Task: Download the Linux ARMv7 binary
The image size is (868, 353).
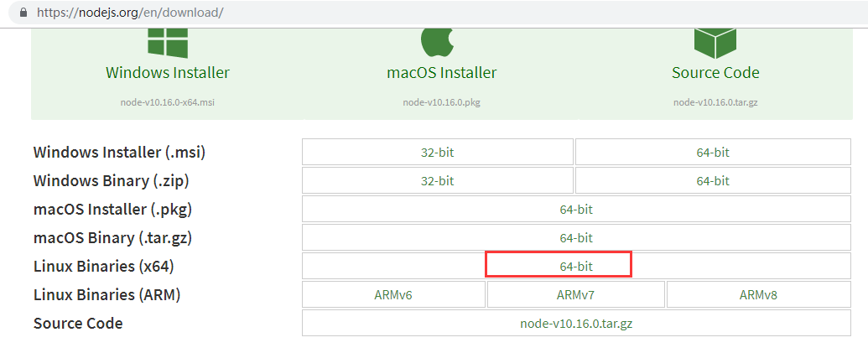Action: coord(575,295)
